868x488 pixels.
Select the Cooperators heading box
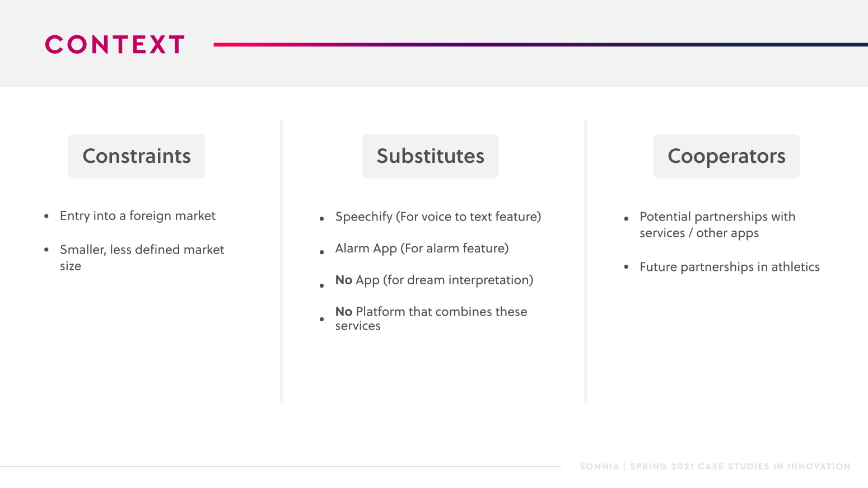point(726,156)
